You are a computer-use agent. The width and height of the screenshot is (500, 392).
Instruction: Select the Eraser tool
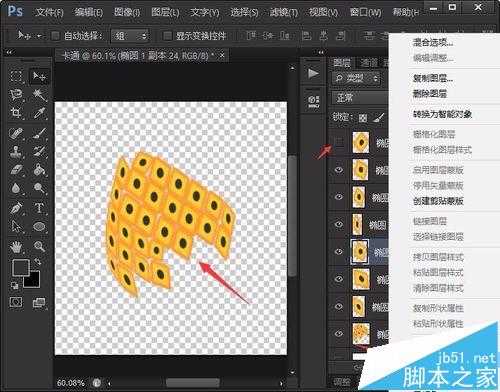[x=16, y=170]
